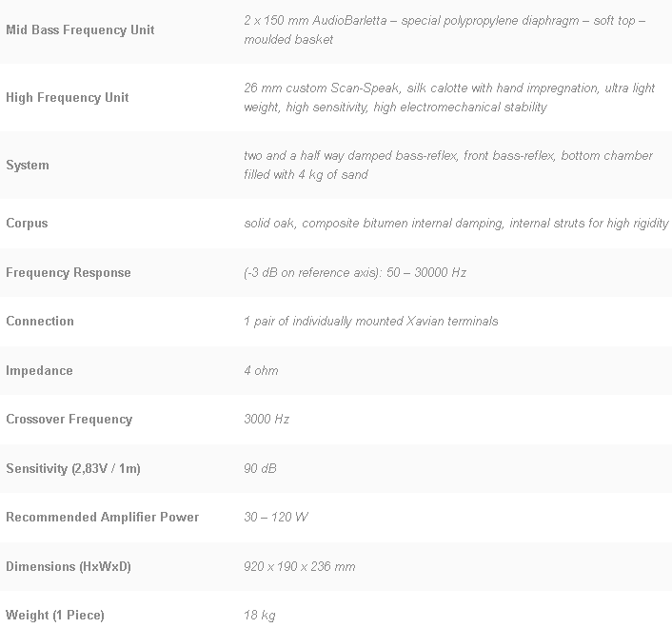The height and width of the screenshot is (628, 672).
Task: Select the High Frequency Unit label
Action: click(67, 97)
